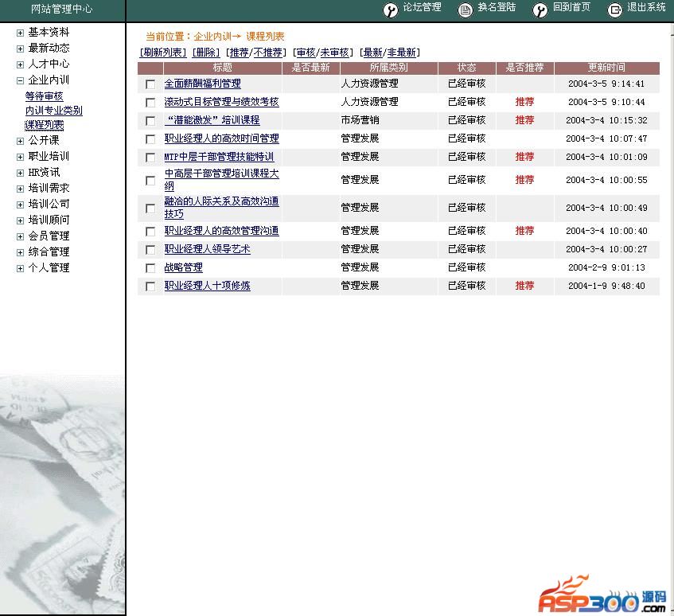Open the course 职业经理人十项修炼
674x616 pixels.
click(x=207, y=286)
